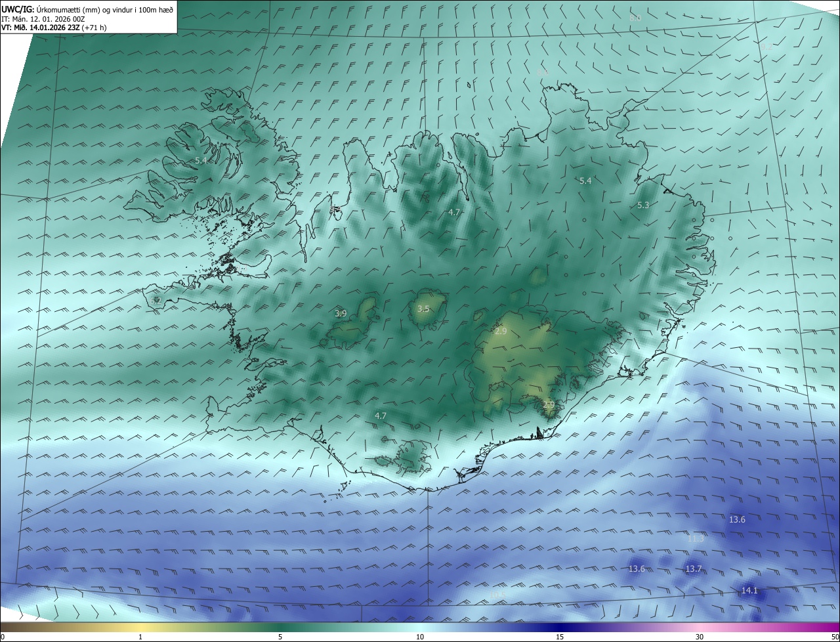Click the 13.6 value beside 13.7
Image resolution: width=840 pixels, height=642 pixels.
click(637, 568)
